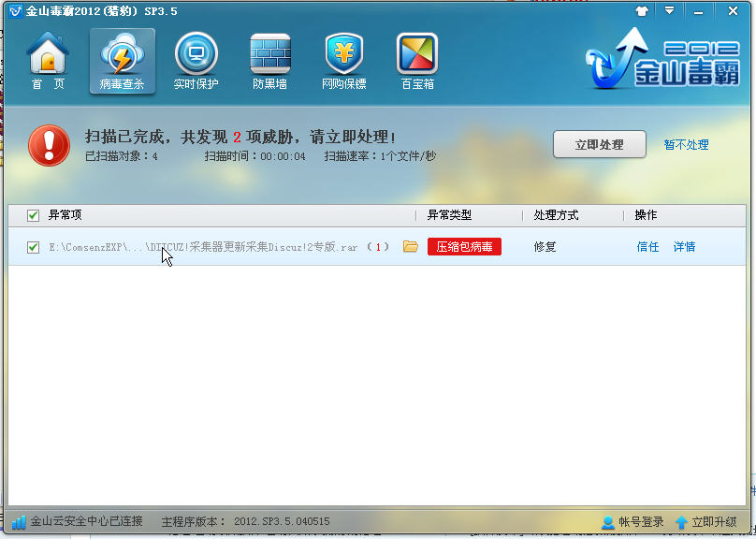Viewport: 756px width, 539px height.
Task: Go to the 防黑墙 firewall tab
Action: tap(270, 61)
